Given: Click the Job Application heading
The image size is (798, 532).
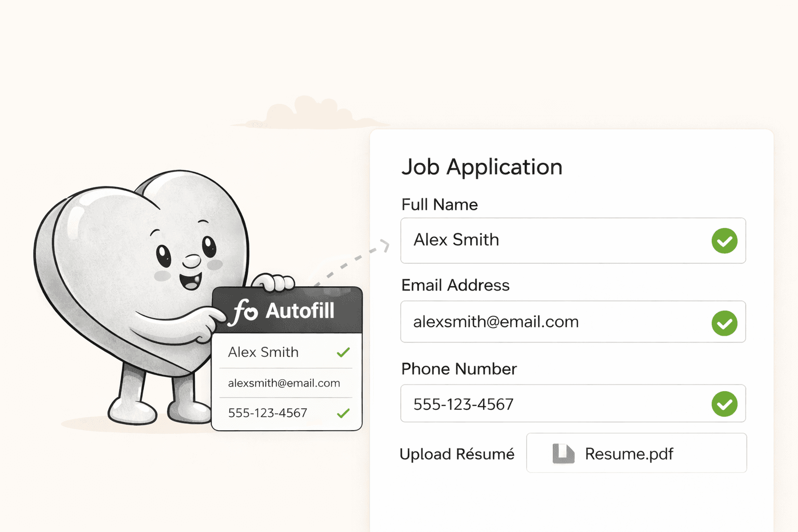Looking at the screenshot, I should coord(482,167).
